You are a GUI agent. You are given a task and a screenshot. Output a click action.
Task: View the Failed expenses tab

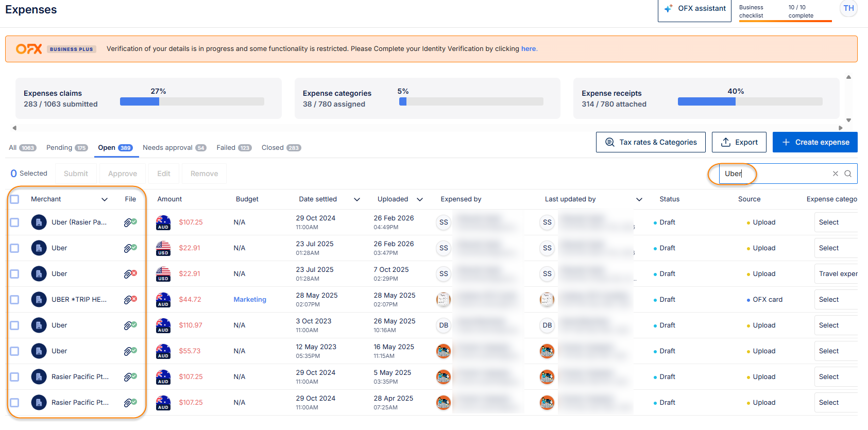pyautogui.click(x=234, y=148)
